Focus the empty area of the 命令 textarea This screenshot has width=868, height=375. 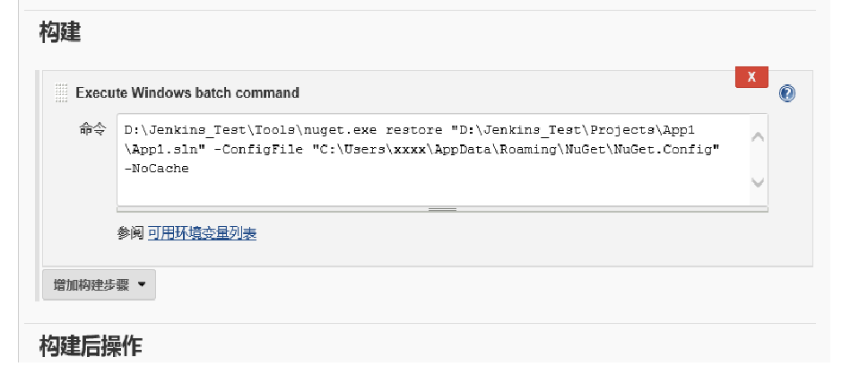433,191
